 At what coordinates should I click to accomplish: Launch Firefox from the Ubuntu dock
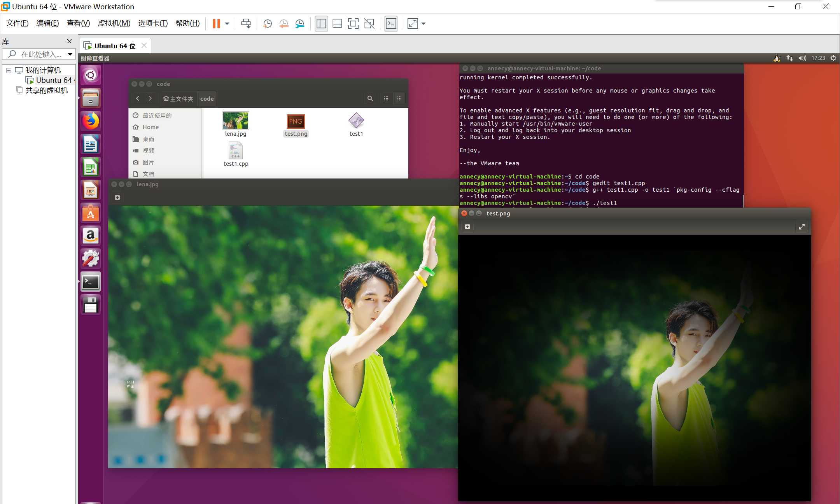click(x=91, y=121)
